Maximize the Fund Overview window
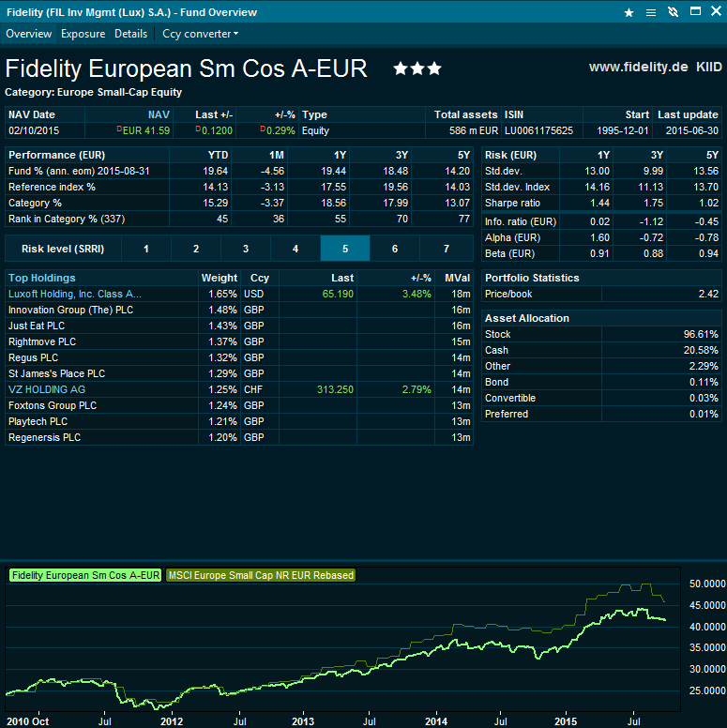This screenshot has height=728, width=727. (695, 11)
